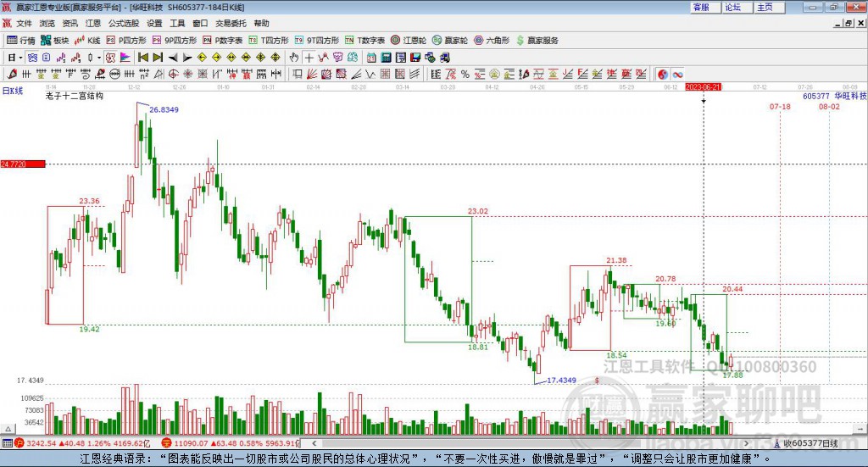Image resolution: width=868 pixels, height=467 pixels.
Task: Open the 交易委托 menu
Action: [231, 23]
